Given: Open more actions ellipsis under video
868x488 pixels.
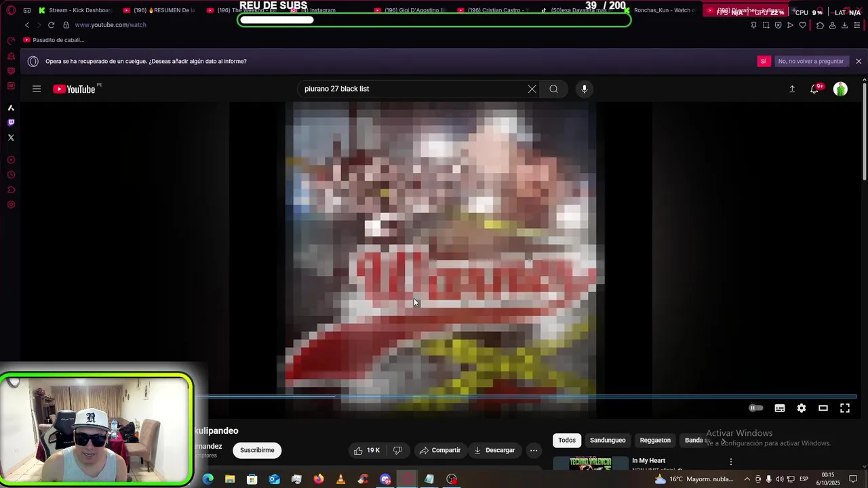Looking at the screenshot, I should (x=534, y=450).
